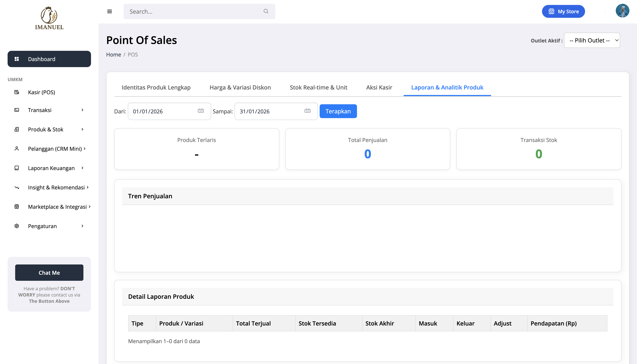The width and height of the screenshot is (637, 364).
Task: Switch to Stok Real-time & Unit tab
Action: click(318, 88)
